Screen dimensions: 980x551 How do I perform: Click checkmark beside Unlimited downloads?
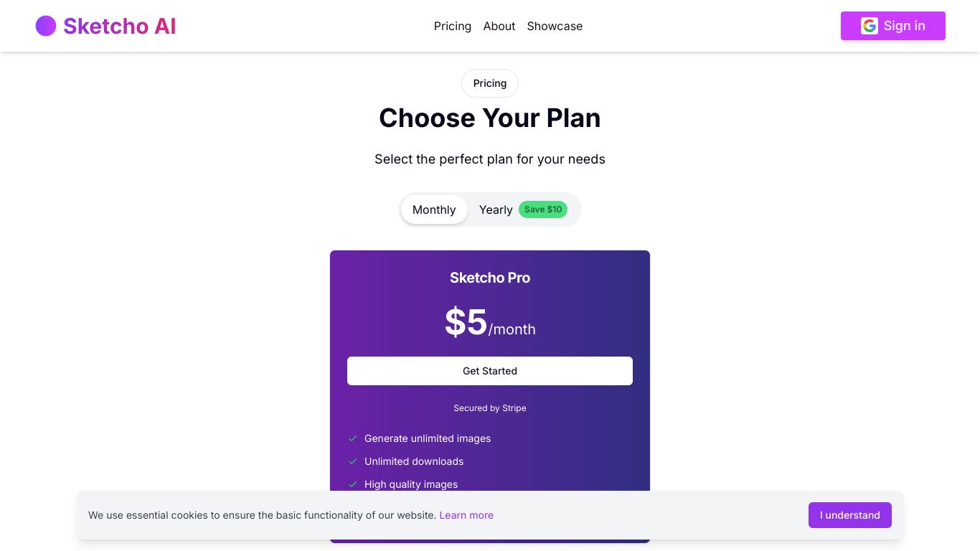tap(353, 461)
